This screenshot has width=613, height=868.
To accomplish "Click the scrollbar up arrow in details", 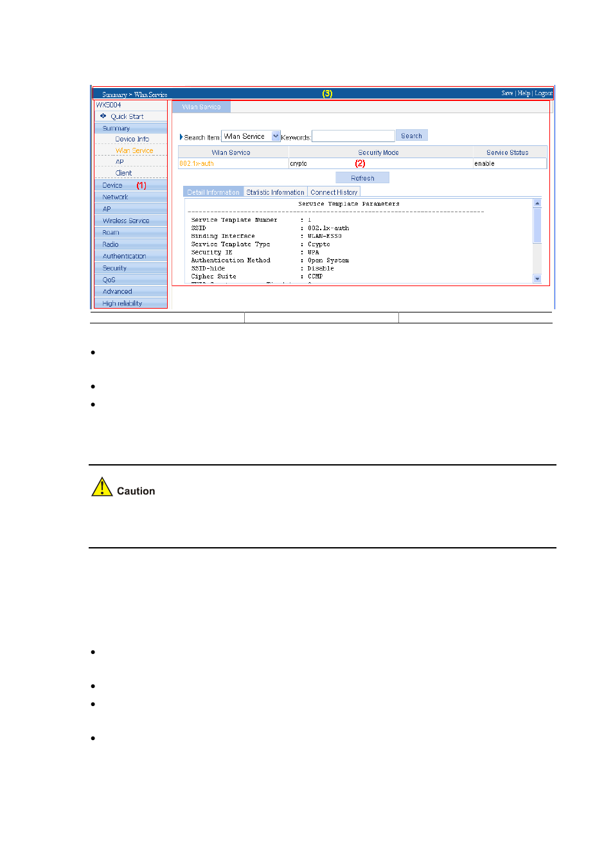I will 537,203.
